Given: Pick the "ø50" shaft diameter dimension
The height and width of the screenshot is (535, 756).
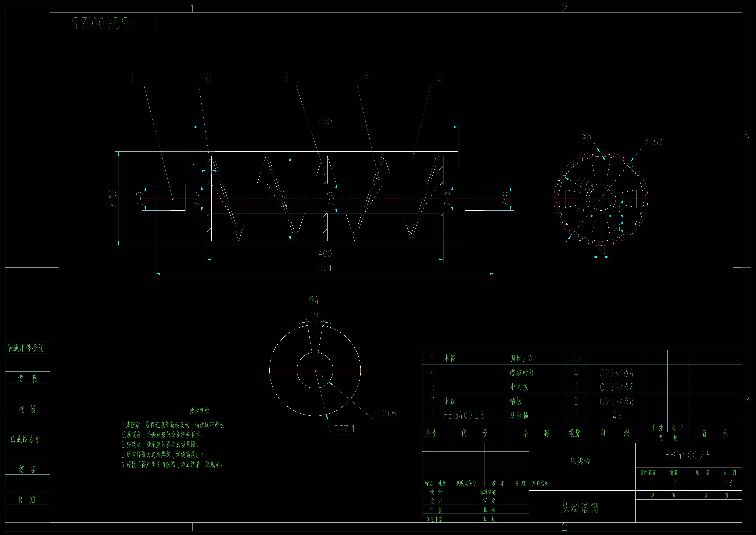Looking at the screenshot, I should click(x=331, y=199).
